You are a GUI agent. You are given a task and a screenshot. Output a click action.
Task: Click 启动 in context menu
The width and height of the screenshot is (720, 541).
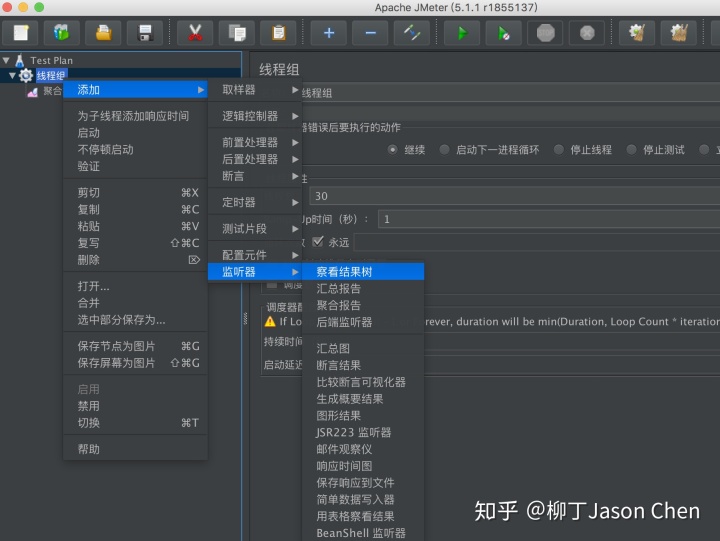pos(135,133)
